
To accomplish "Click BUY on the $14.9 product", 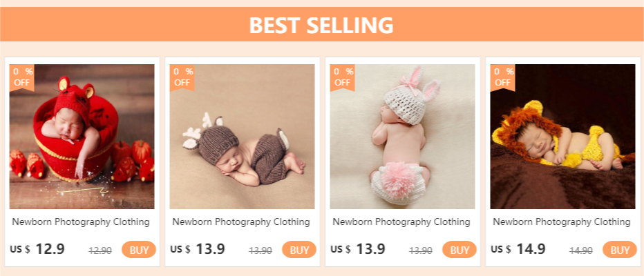I will [x=620, y=250].
